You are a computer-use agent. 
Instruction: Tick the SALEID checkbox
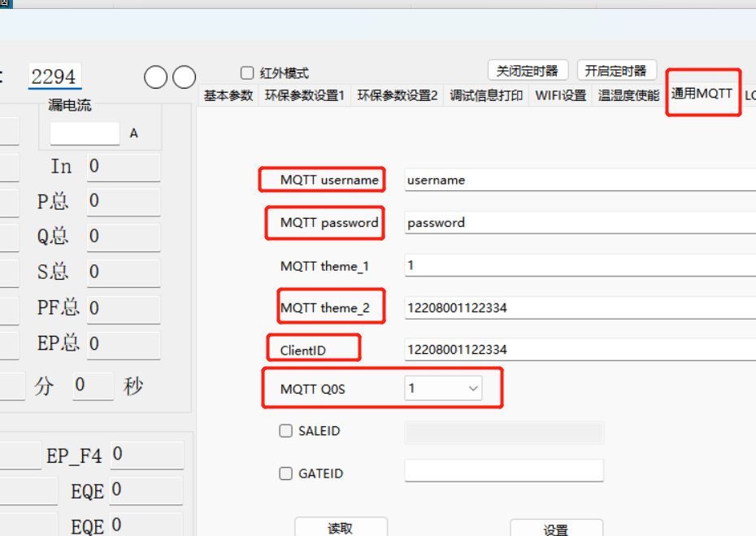[286, 431]
